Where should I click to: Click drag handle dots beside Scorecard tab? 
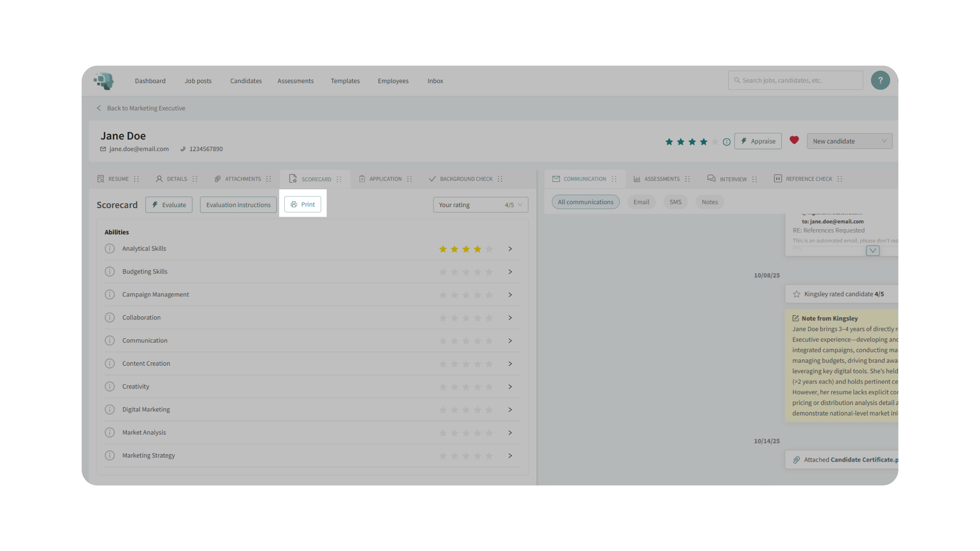[x=339, y=179]
